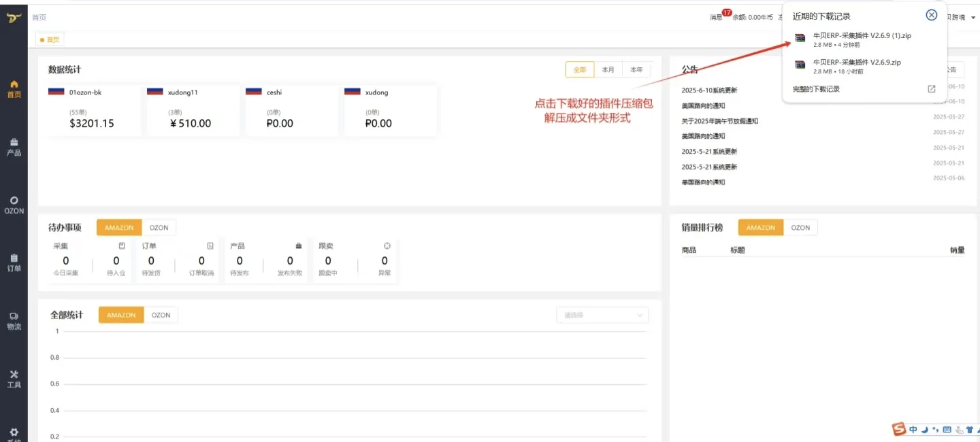The height and width of the screenshot is (442, 980).
Task: Select OZON in the 待办事项 panel
Action: (159, 228)
